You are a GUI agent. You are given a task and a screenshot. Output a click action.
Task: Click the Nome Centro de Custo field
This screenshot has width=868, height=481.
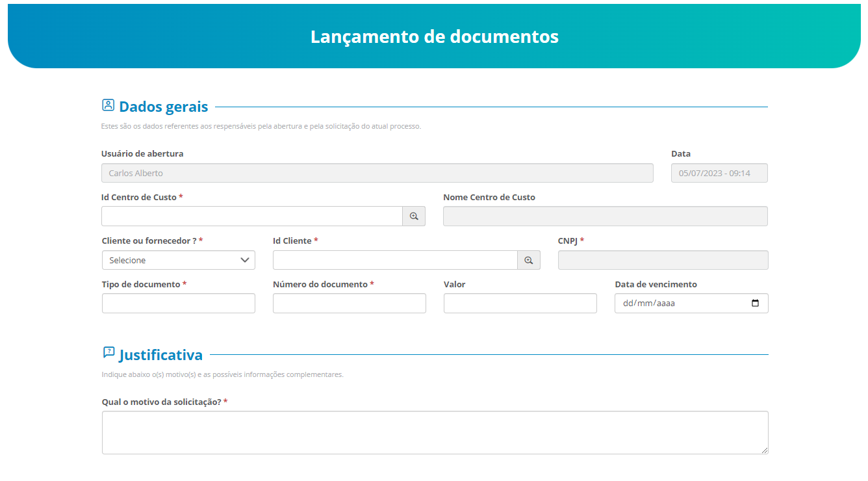click(605, 216)
